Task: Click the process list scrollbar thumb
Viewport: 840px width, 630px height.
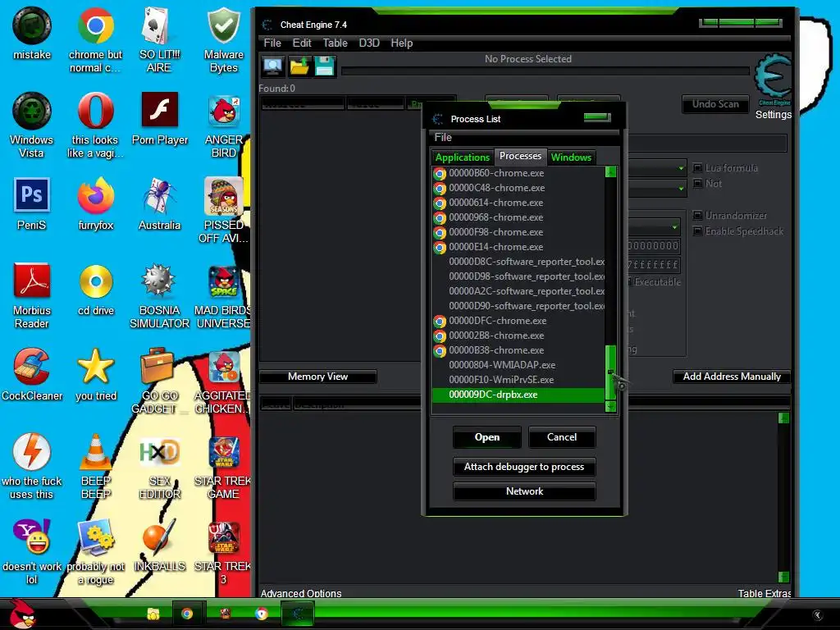Action: coord(610,372)
